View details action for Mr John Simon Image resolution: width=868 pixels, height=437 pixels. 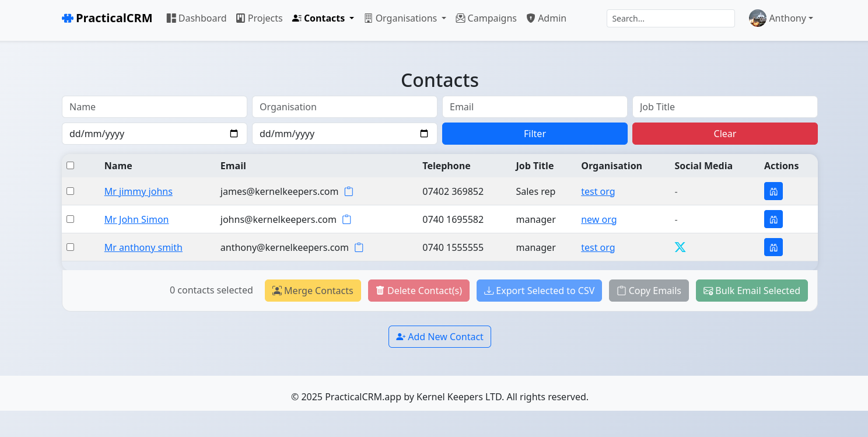(x=773, y=219)
